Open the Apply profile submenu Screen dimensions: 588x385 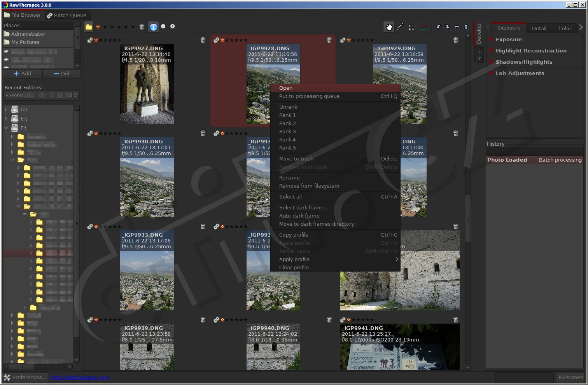coord(335,259)
